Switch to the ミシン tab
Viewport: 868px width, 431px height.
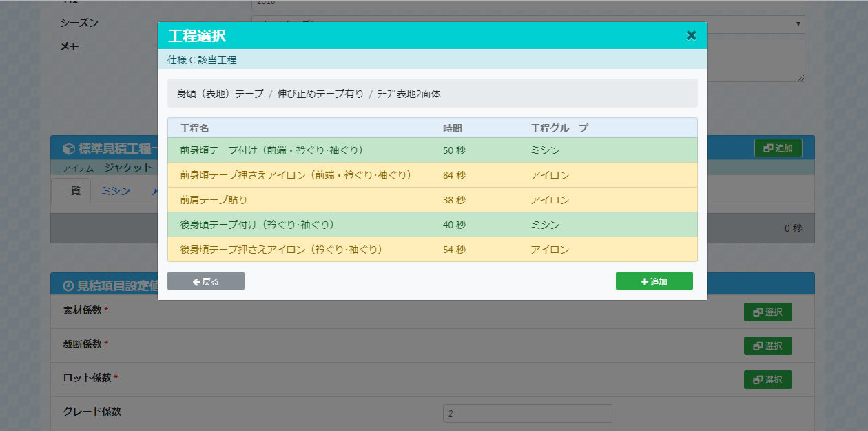(116, 192)
